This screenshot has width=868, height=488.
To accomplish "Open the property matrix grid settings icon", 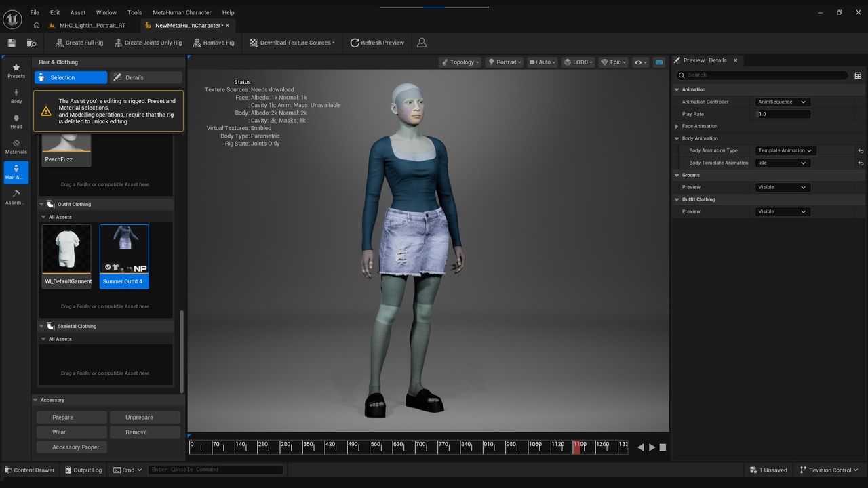I will (x=858, y=75).
